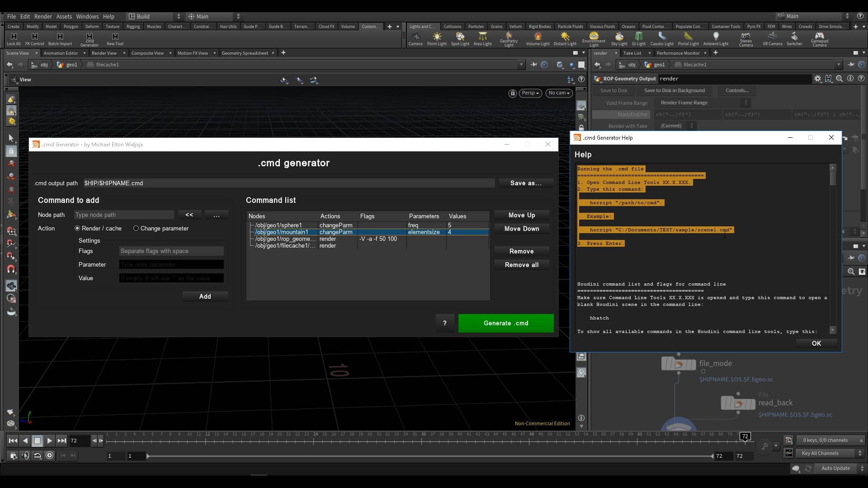Open the Assets menu

[64, 16]
